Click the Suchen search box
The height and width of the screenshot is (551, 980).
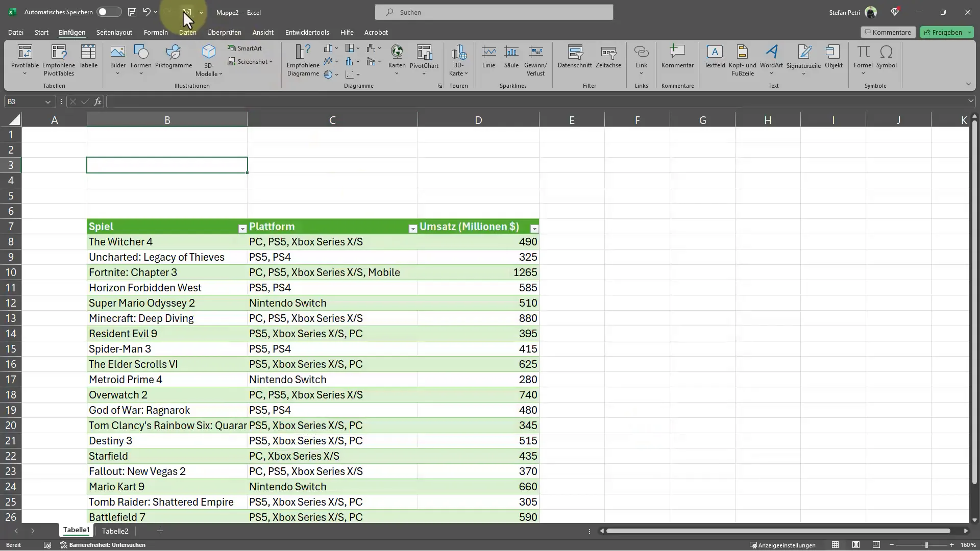click(x=494, y=12)
